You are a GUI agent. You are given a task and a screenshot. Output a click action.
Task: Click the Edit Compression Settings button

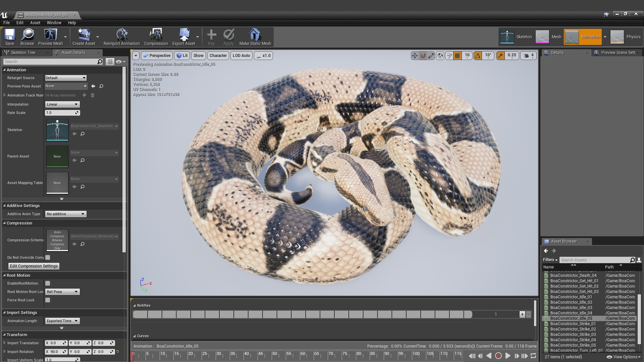click(34, 266)
